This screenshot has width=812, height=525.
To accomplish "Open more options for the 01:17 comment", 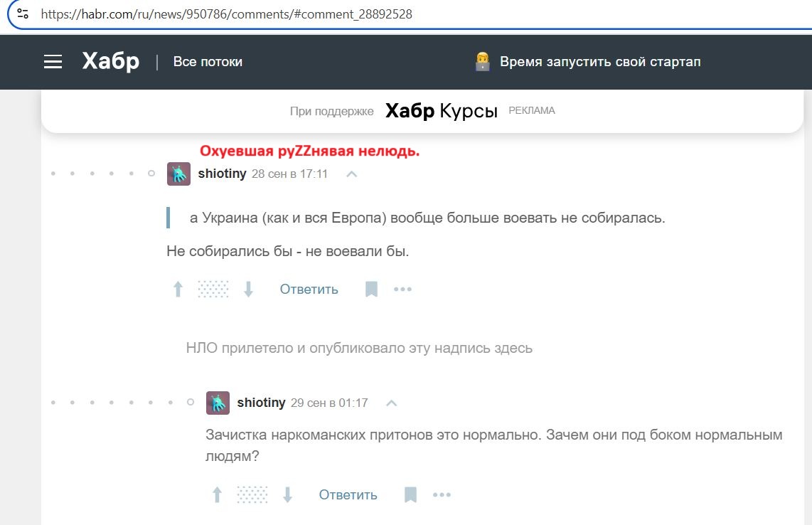I will coord(442,495).
